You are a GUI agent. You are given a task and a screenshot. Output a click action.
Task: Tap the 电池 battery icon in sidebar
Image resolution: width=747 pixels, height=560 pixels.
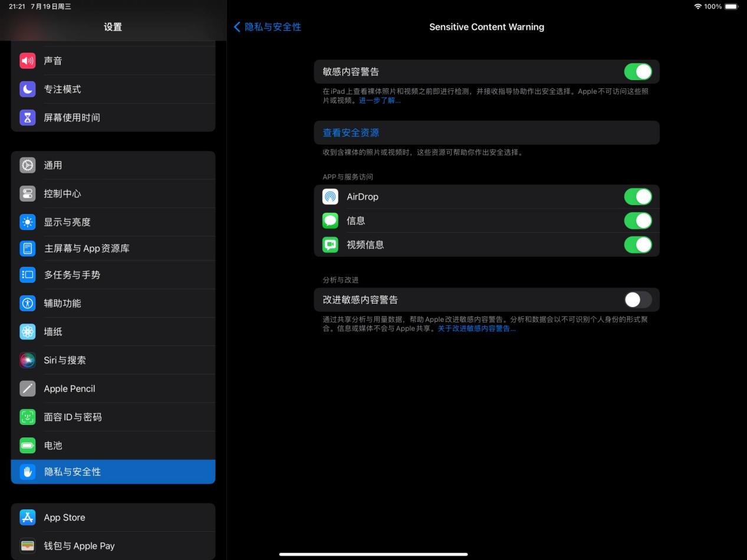point(27,446)
